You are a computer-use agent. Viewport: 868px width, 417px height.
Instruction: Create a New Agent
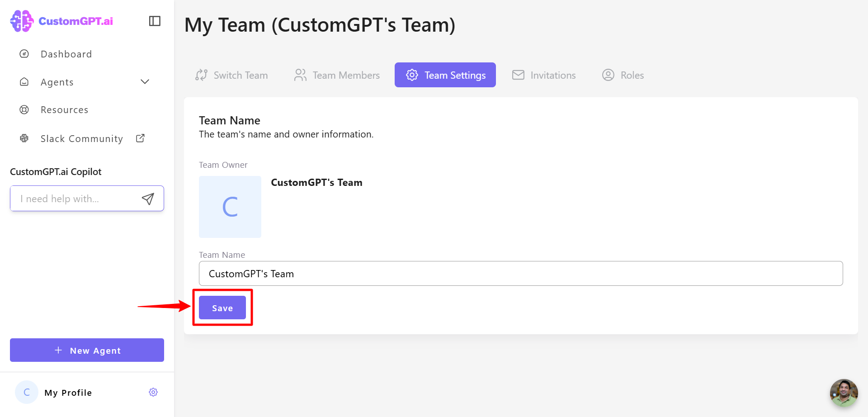[87, 350]
